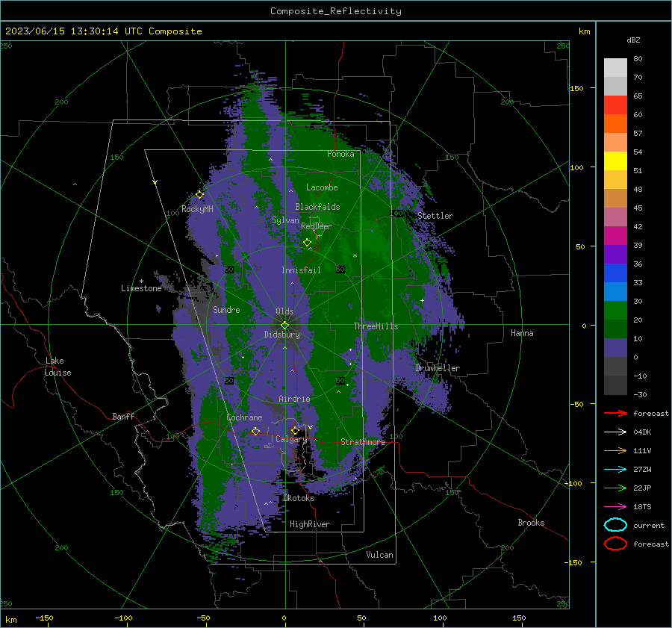The height and width of the screenshot is (628, 672).
Task: Click the red forecast arrow in legend
Action: [615, 413]
